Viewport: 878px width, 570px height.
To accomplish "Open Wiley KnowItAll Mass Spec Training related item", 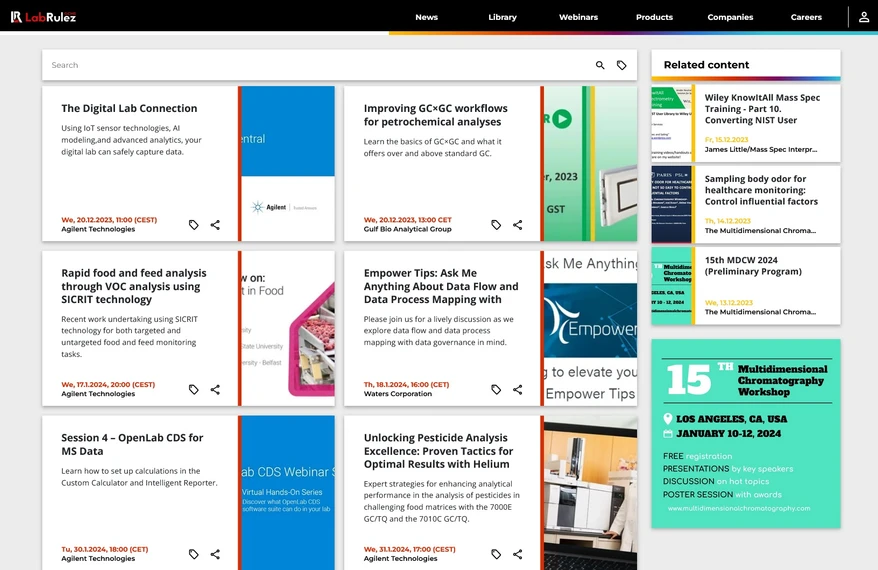I will (762, 109).
